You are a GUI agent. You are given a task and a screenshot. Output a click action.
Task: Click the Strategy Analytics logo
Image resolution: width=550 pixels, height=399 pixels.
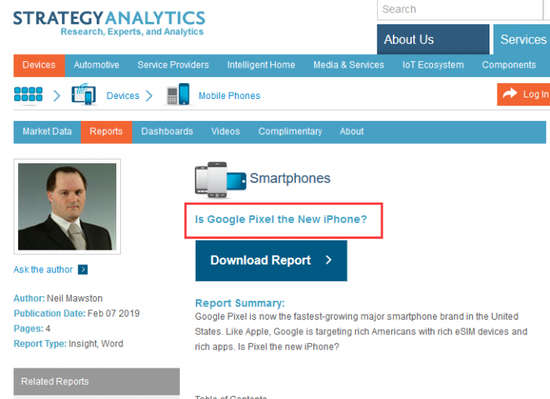(x=109, y=23)
